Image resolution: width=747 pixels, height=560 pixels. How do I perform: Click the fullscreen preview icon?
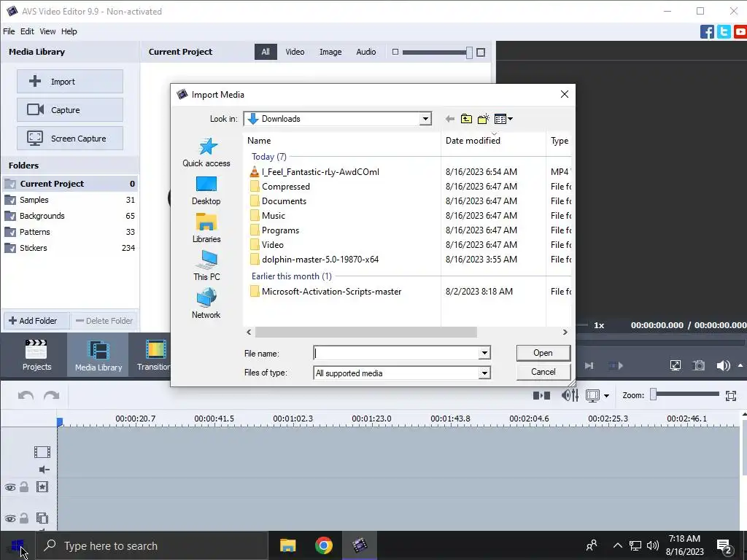[675, 365]
